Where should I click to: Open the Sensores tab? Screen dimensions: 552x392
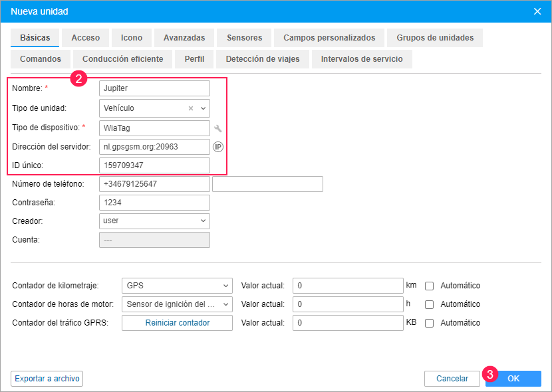pos(244,38)
